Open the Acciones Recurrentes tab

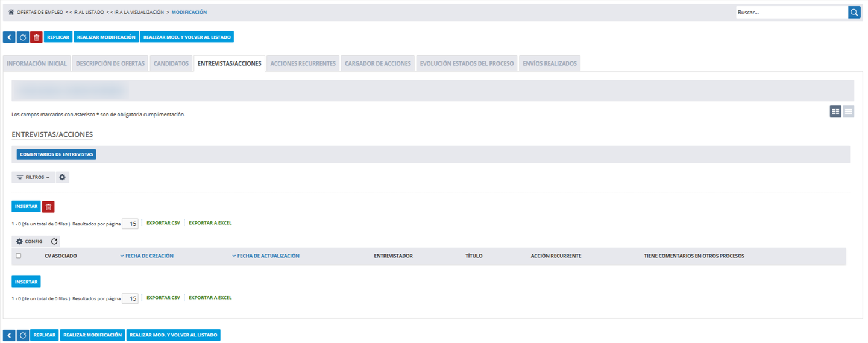(303, 63)
